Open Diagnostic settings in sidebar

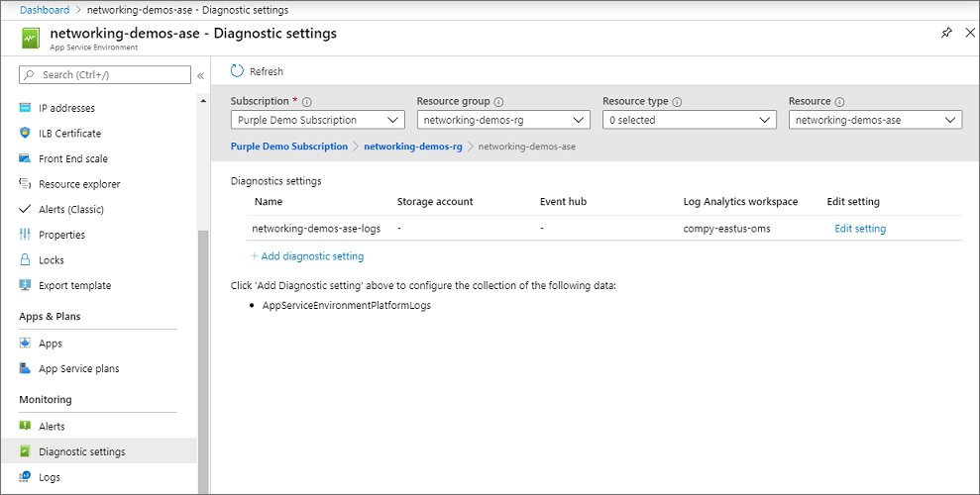(82, 452)
